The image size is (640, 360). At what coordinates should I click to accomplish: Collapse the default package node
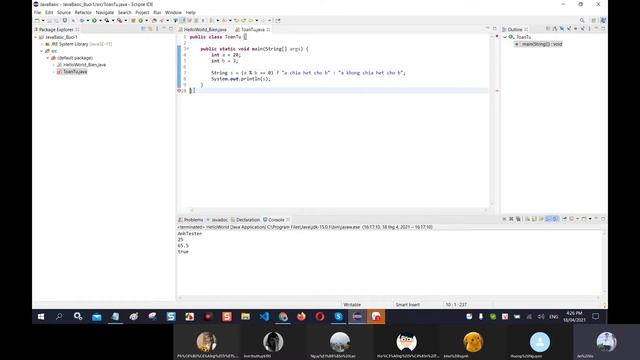(x=47, y=58)
